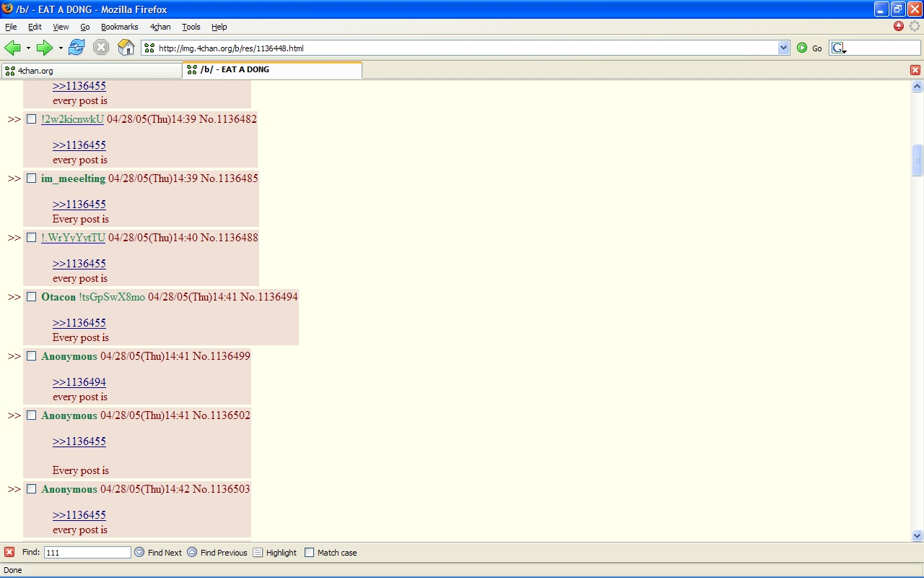
Task: Toggle Highlight in the Find bar
Action: (274, 552)
